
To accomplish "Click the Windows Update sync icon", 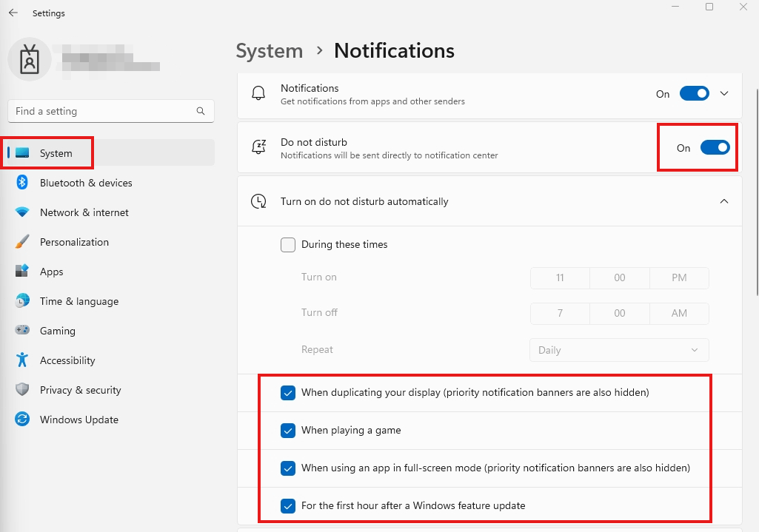I will [22, 419].
